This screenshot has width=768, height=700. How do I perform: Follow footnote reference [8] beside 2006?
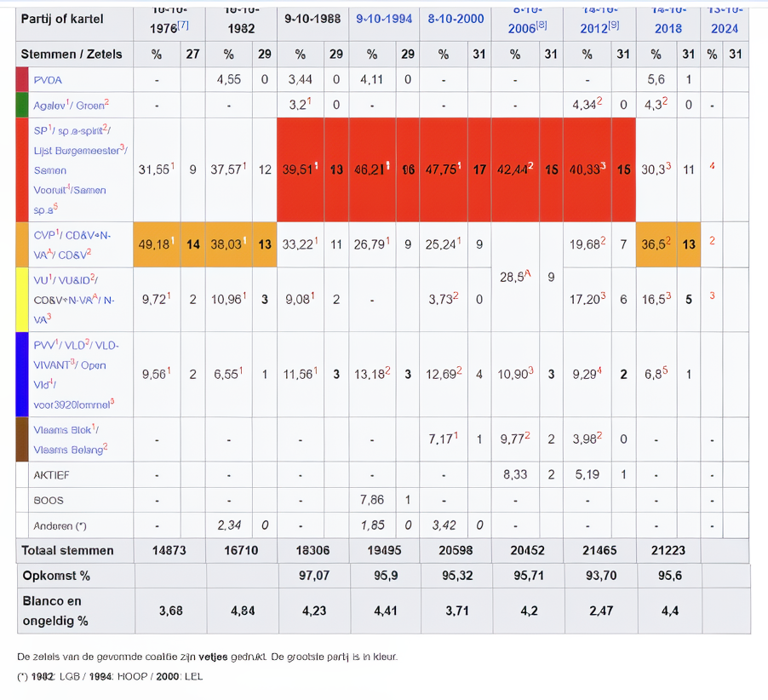coord(541,25)
